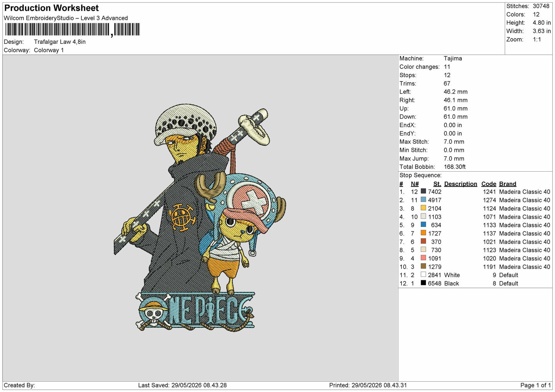Click the 'Created By:' footer label
Image resolution: width=555 pixels, height=392 pixels.
tap(19, 385)
